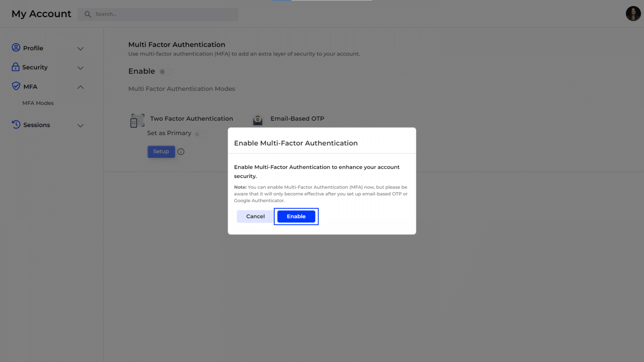
Task: Expand the Security section chevron
Action: coord(80,68)
